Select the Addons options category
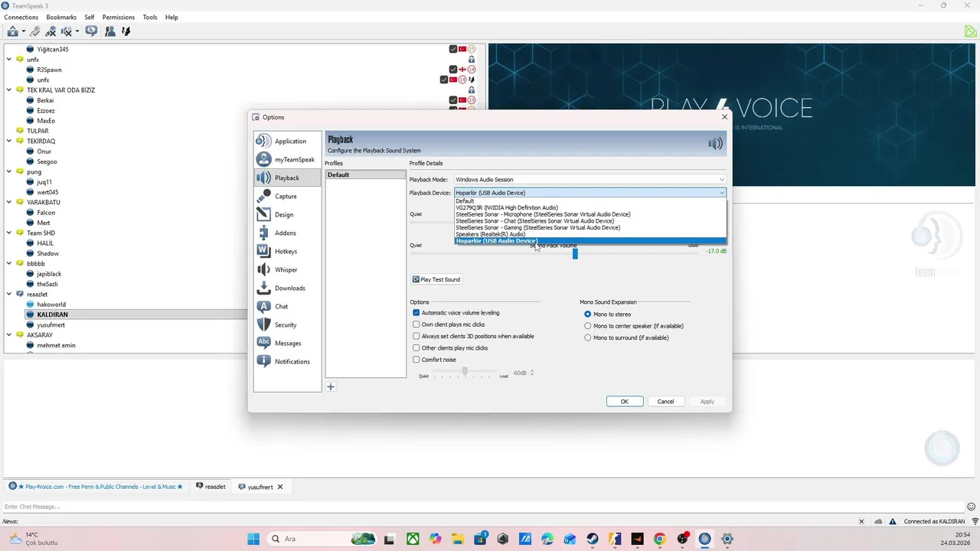This screenshot has width=980, height=551. (287, 233)
